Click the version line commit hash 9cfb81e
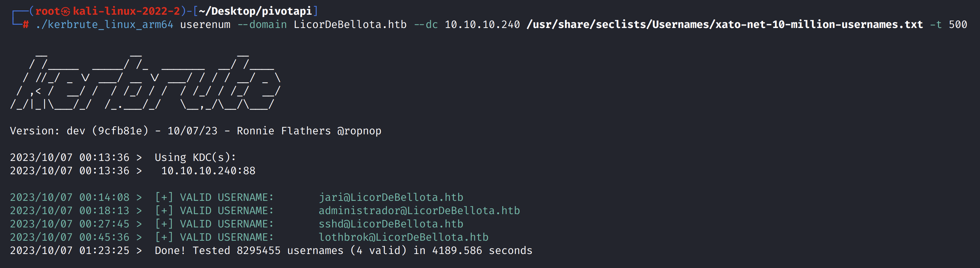 (120, 131)
